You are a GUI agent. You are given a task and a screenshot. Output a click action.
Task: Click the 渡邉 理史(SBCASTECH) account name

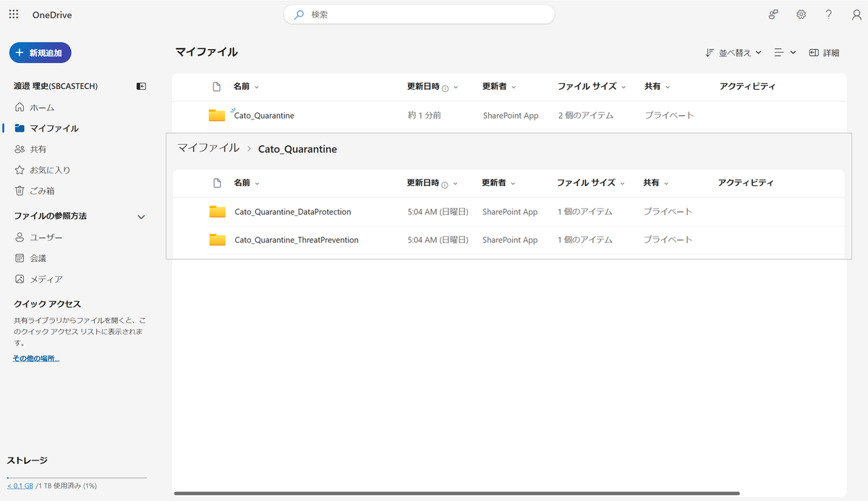coord(56,86)
